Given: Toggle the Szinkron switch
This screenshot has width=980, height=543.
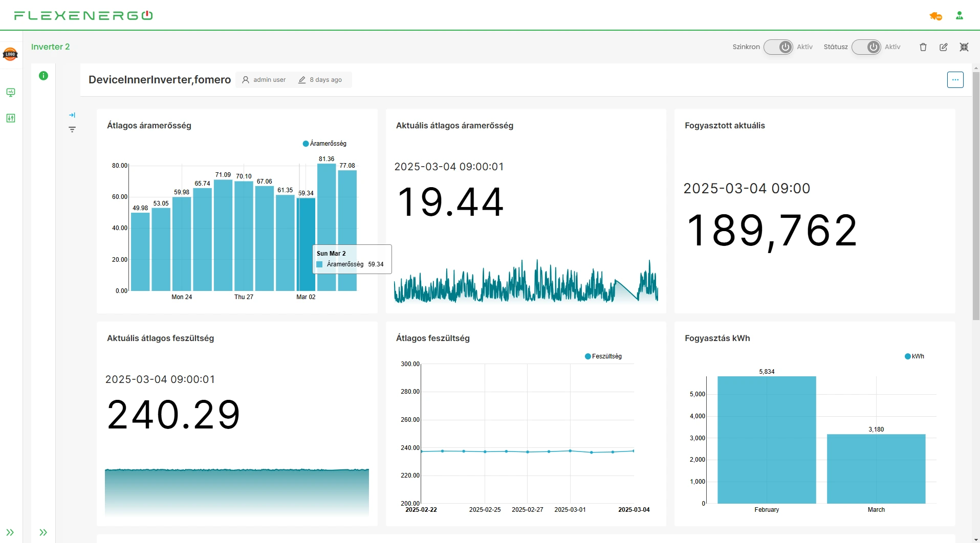Looking at the screenshot, I should pos(778,47).
